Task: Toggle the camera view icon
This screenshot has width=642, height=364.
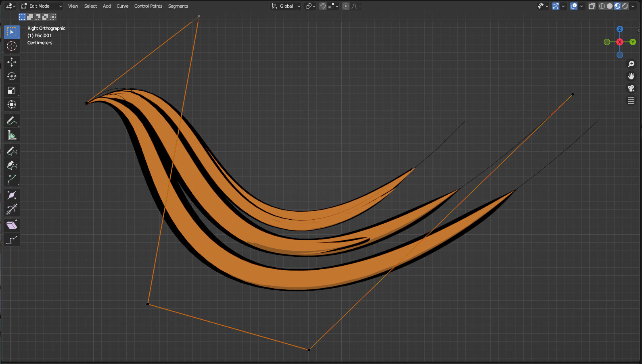Action: pos(631,88)
